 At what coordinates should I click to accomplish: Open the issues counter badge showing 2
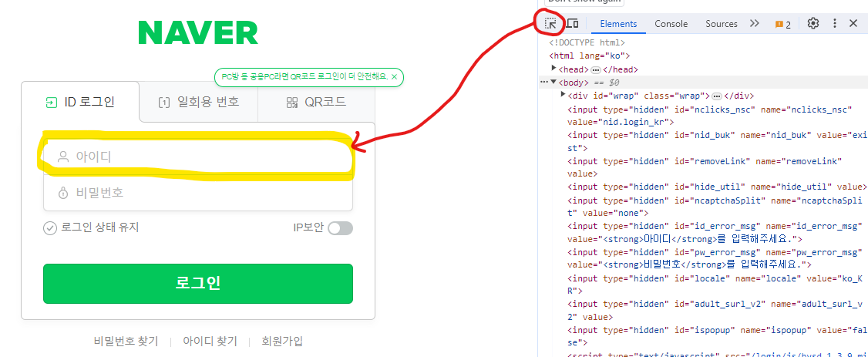pos(782,24)
